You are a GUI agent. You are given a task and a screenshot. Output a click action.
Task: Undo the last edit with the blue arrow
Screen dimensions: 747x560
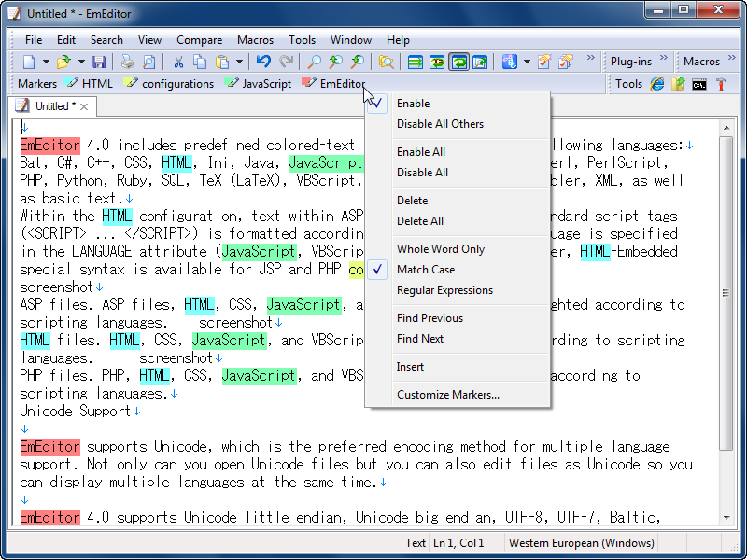(263, 62)
